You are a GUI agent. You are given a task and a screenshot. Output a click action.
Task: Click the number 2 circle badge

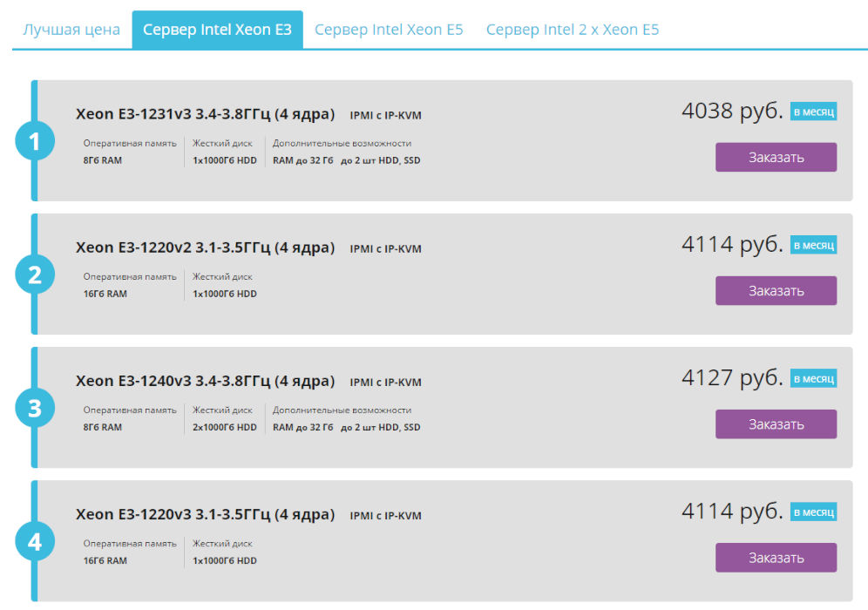[35, 275]
